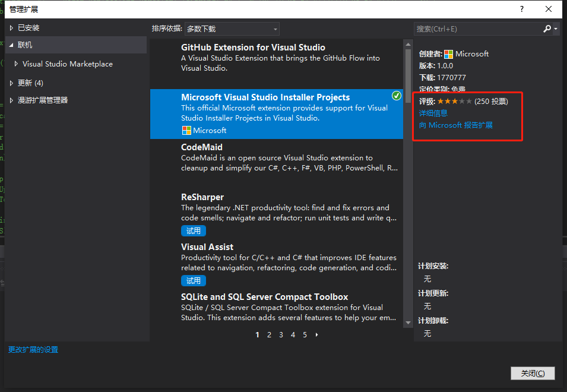Select the 联机 category
The height and width of the screenshot is (392, 567).
77,45
